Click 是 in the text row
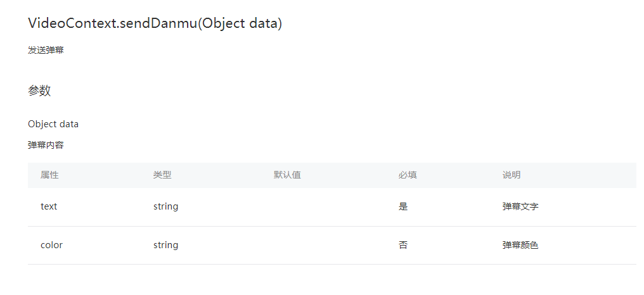The height and width of the screenshot is (295, 644). click(403, 206)
